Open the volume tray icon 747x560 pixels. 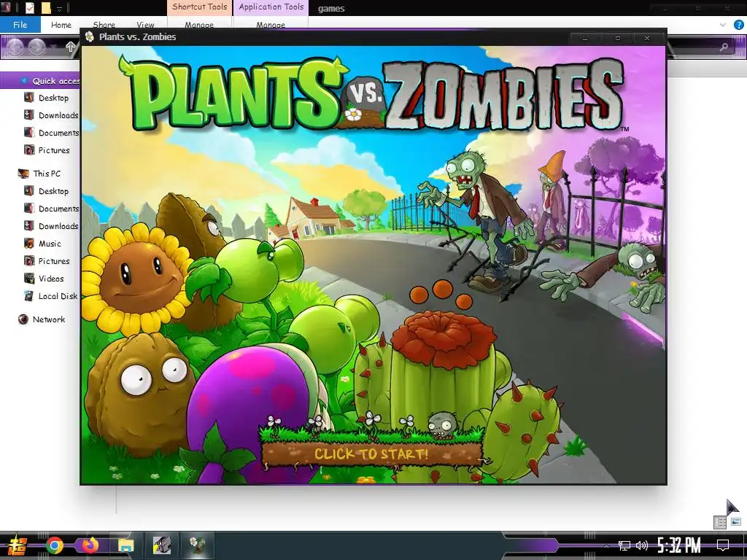pyautogui.click(x=641, y=545)
